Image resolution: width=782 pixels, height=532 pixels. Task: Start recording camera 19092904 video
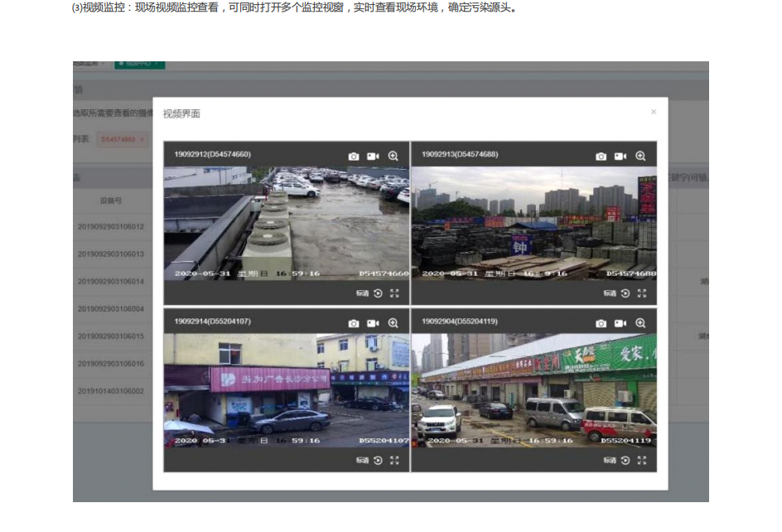point(620,323)
